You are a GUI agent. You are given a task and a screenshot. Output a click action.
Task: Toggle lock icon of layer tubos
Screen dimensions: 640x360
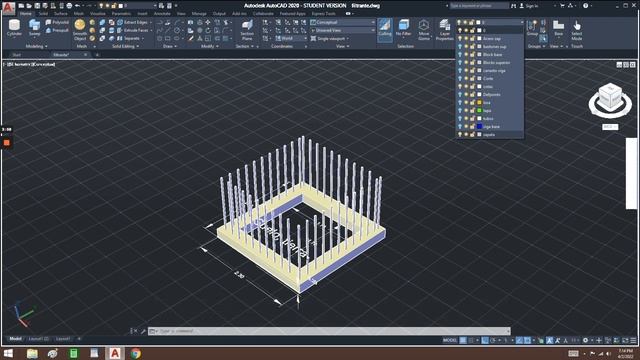point(472,118)
